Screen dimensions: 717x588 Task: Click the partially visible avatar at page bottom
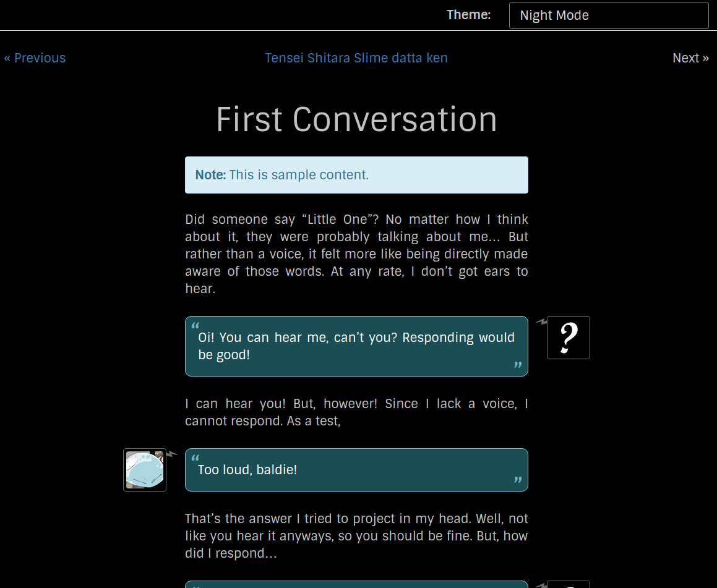click(568, 584)
